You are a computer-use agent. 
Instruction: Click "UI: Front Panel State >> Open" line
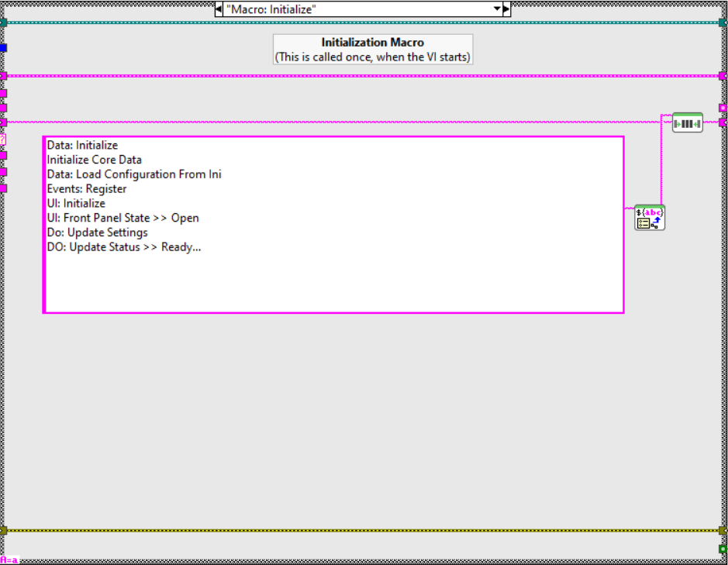[122, 218]
